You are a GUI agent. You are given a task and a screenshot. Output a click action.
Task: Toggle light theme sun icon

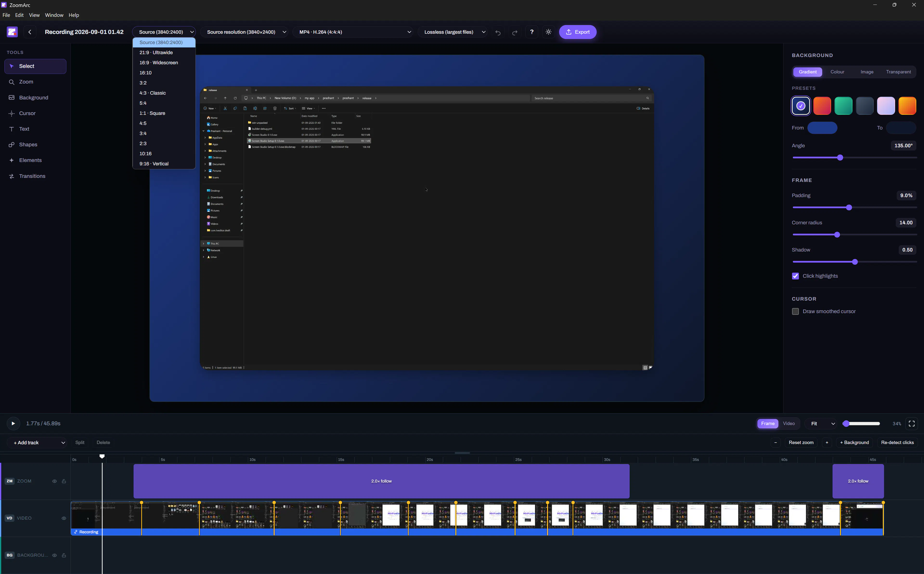coord(549,32)
